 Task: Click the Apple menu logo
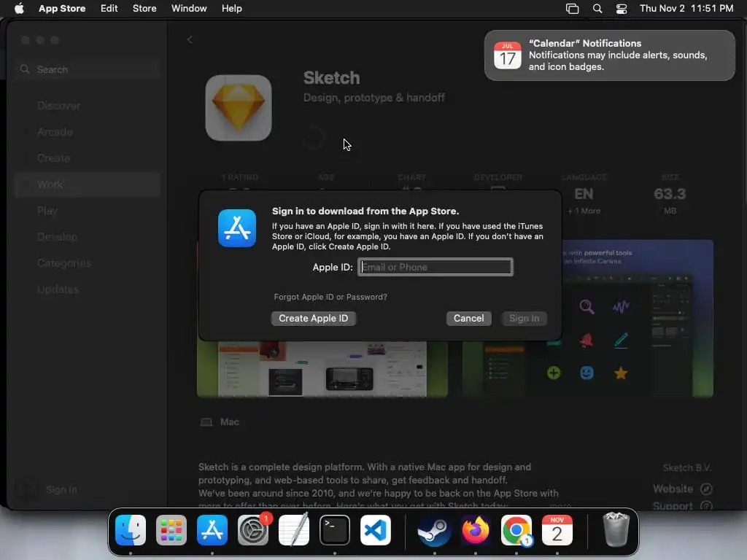tap(19, 9)
